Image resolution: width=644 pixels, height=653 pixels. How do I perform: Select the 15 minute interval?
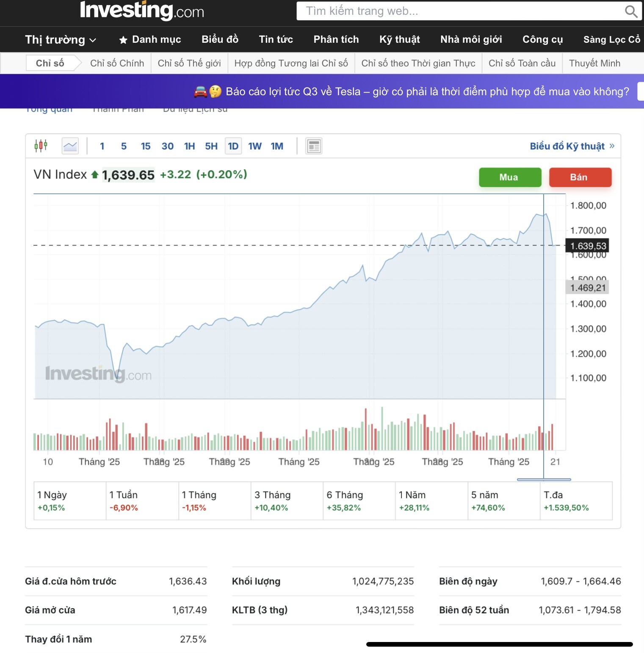point(146,146)
